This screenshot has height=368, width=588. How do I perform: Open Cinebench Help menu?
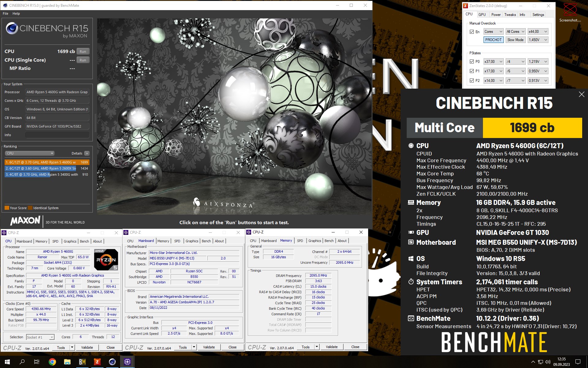pos(16,13)
